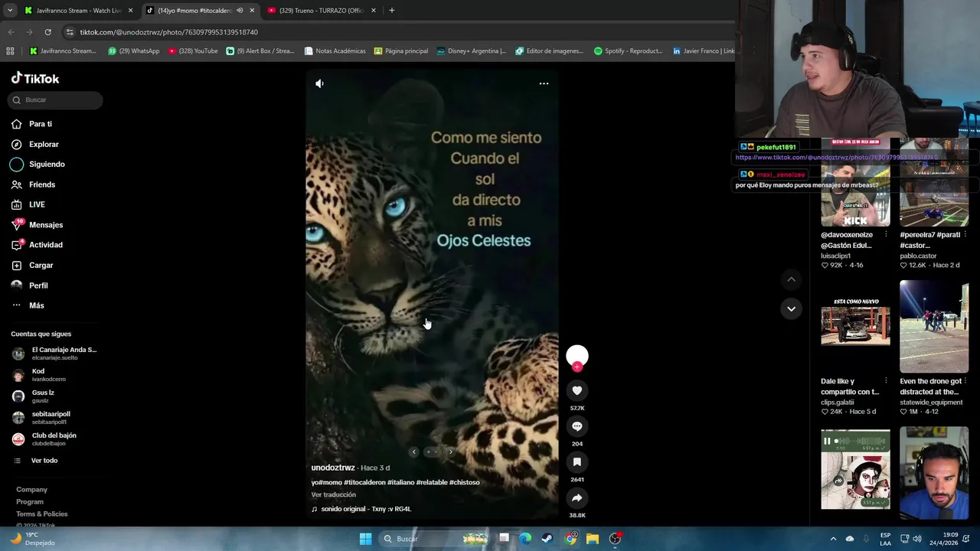Image resolution: width=980 pixels, height=551 pixels.
Task: Open TikTok logo home link
Action: 35,78
